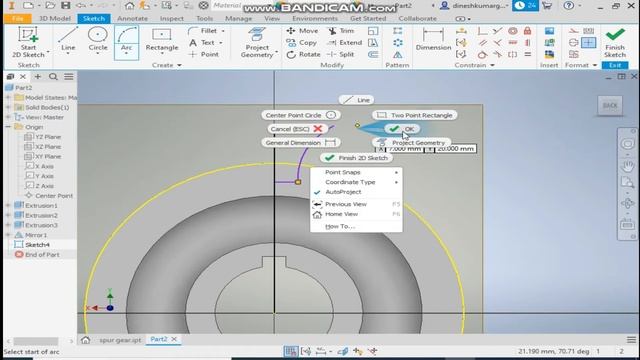This screenshot has width=640, height=360.
Task: Click OK in marking menu
Action: (x=402, y=129)
